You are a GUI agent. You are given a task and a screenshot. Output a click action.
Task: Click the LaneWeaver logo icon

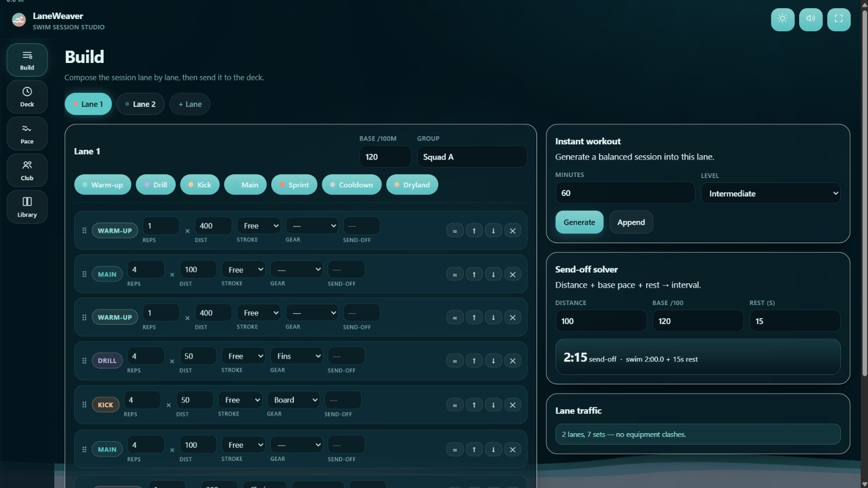click(19, 20)
